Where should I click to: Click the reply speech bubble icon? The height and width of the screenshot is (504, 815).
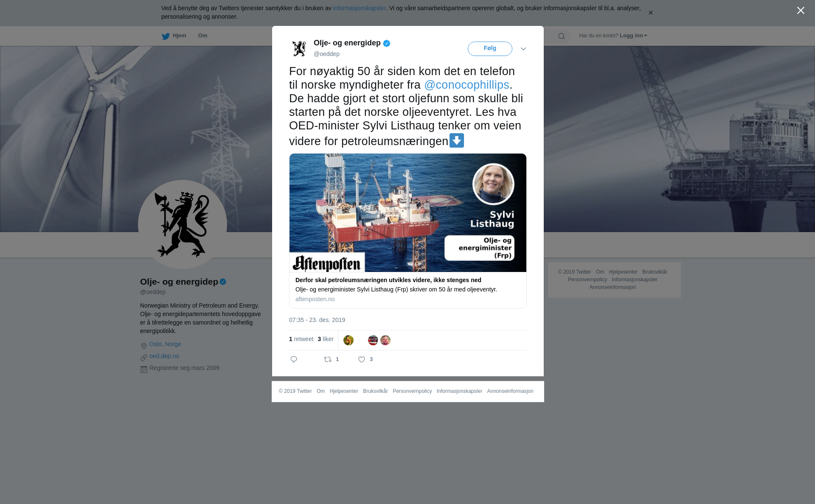(x=294, y=359)
